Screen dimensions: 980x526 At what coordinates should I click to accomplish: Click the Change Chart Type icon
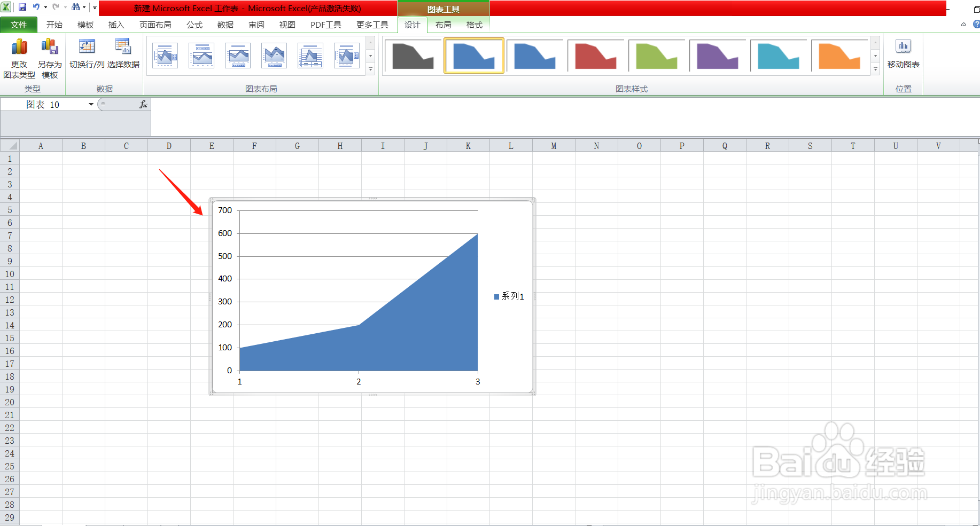click(x=19, y=58)
